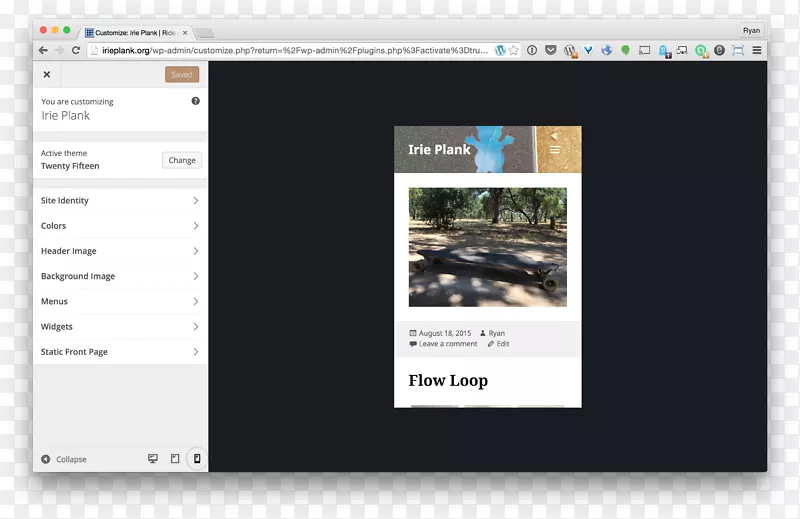Open the Static Front Page section
The image size is (800, 519).
[120, 352]
